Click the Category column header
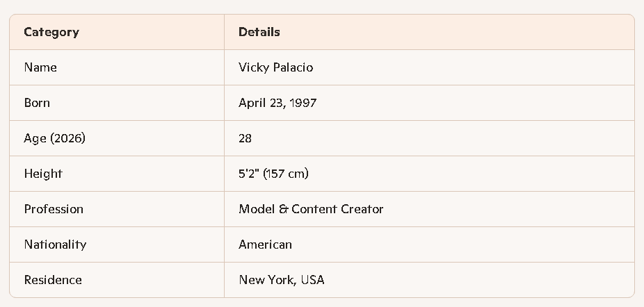Screen dimensions: 644x307 [x=51, y=32]
